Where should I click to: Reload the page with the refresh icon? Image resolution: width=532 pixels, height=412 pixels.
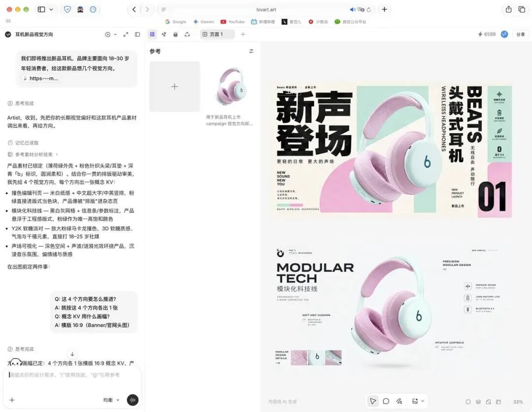point(369,9)
